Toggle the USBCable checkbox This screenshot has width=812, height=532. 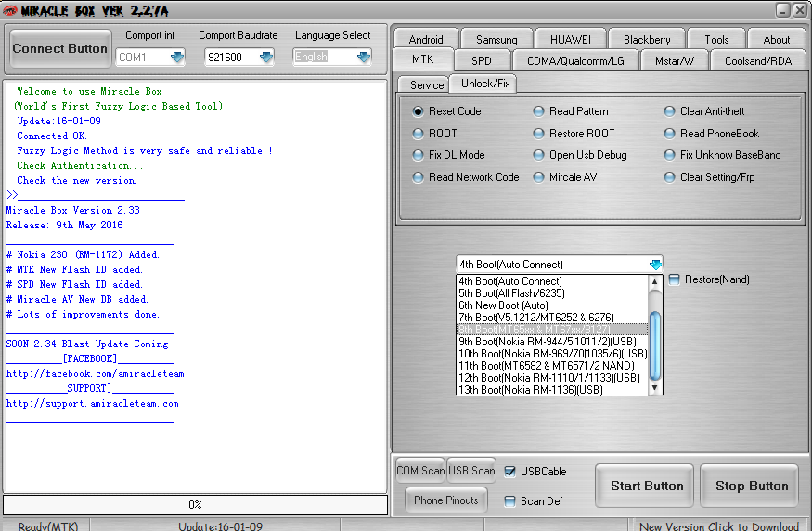[509, 472]
